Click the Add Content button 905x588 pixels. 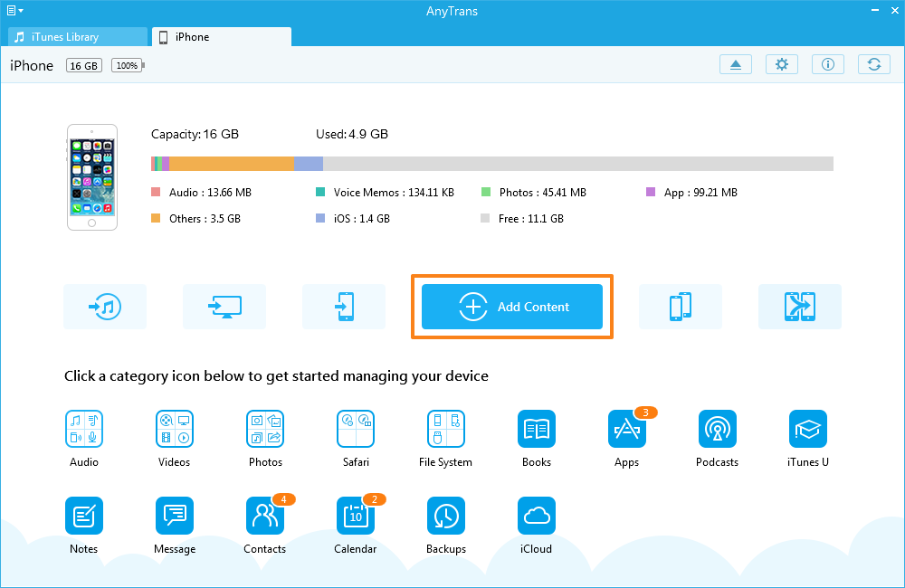coord(512,307)
